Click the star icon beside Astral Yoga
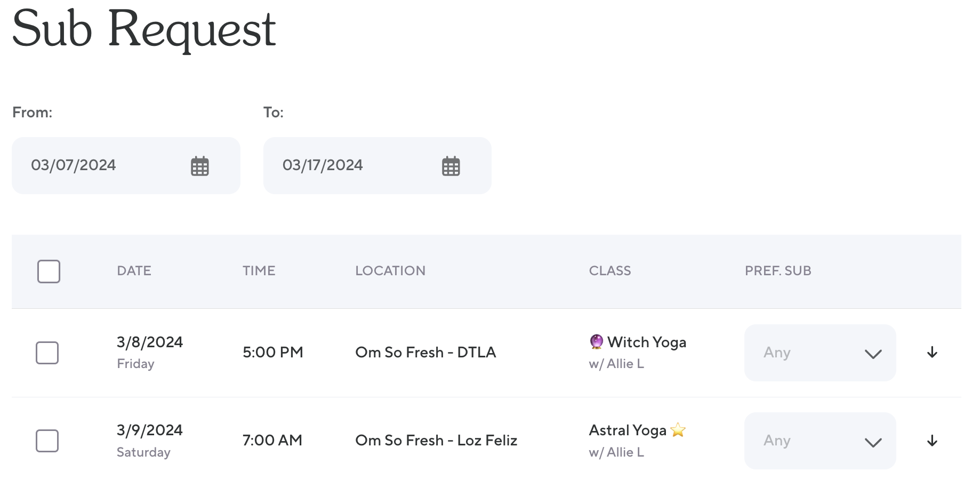Screen dimensions: 980x479 pos(678,430)
